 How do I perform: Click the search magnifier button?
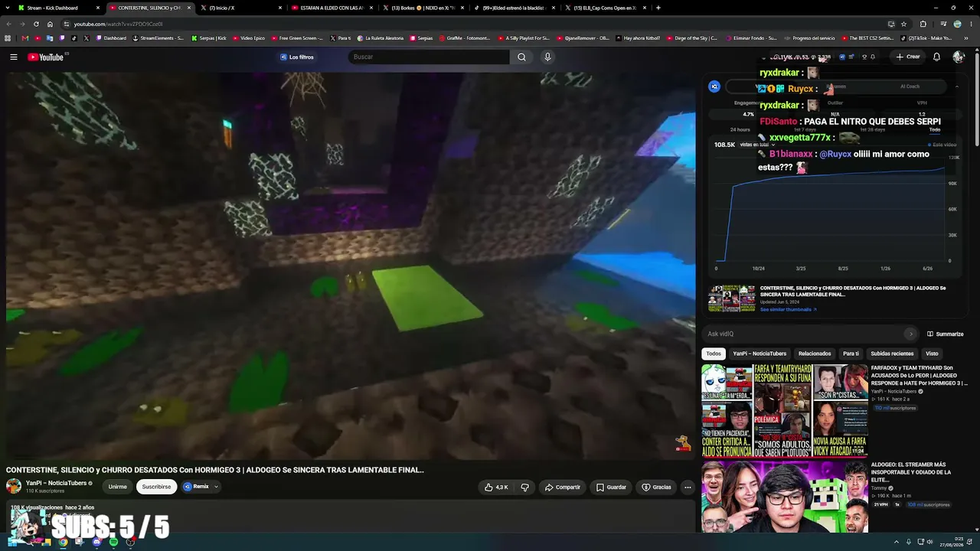(x=521, y=57)
